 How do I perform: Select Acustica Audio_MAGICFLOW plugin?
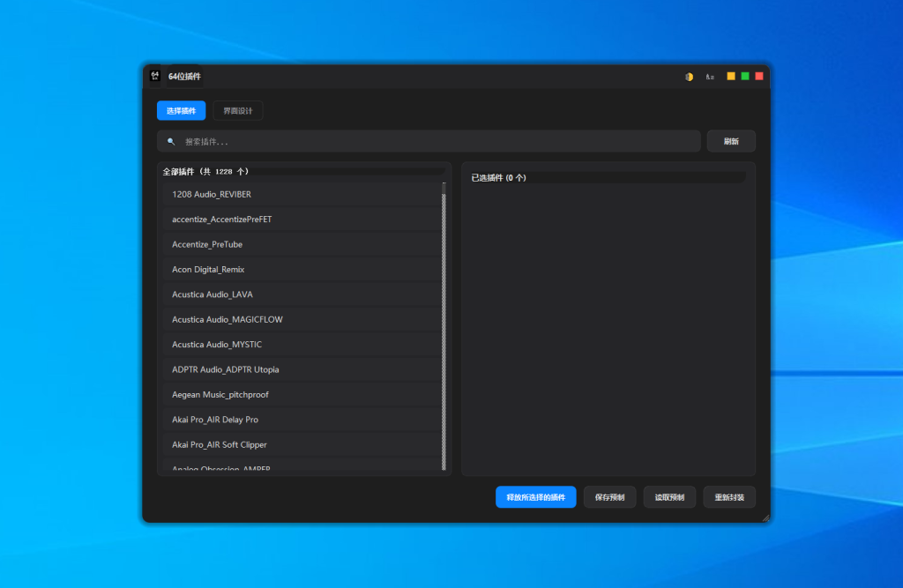pos(302,320)
